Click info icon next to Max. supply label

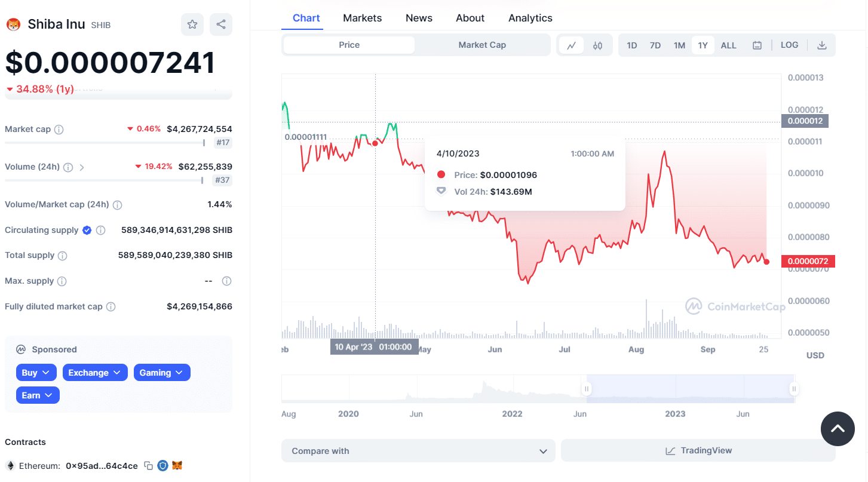(x=62, y=281)
